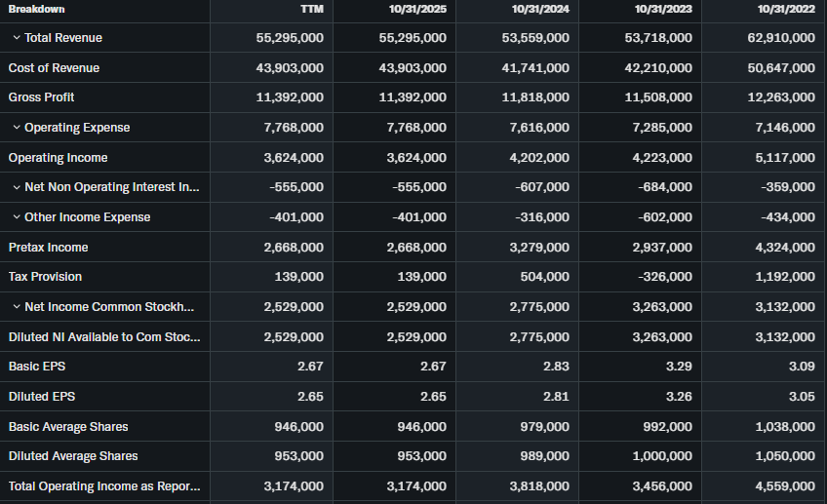Expand the Total Revenue row chevron
Screen dimensions: 827x504
[17, 38]
